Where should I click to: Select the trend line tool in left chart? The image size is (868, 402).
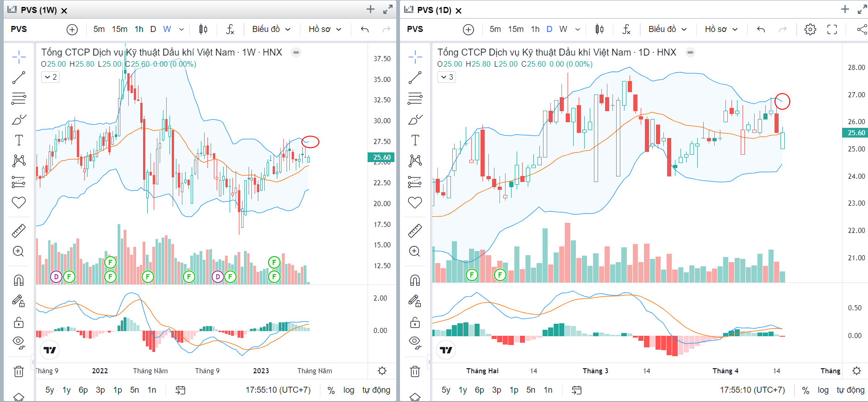click(19, 78)
